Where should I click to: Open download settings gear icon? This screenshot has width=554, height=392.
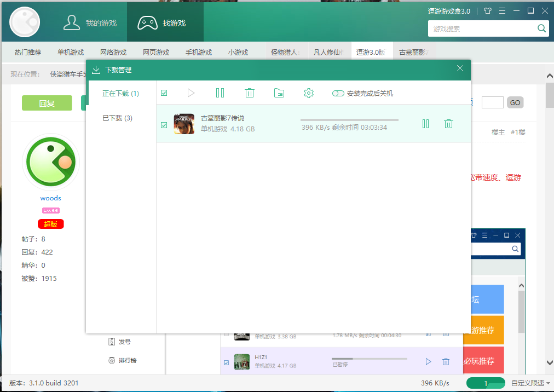click(x=308, y=93)
